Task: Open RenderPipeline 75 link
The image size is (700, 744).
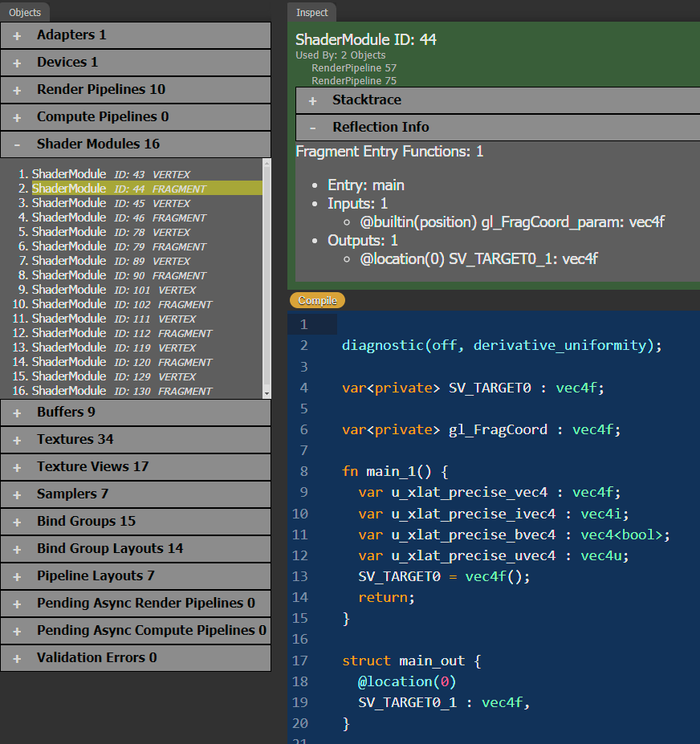Action: pyautogui.click(x=354, y=81)
